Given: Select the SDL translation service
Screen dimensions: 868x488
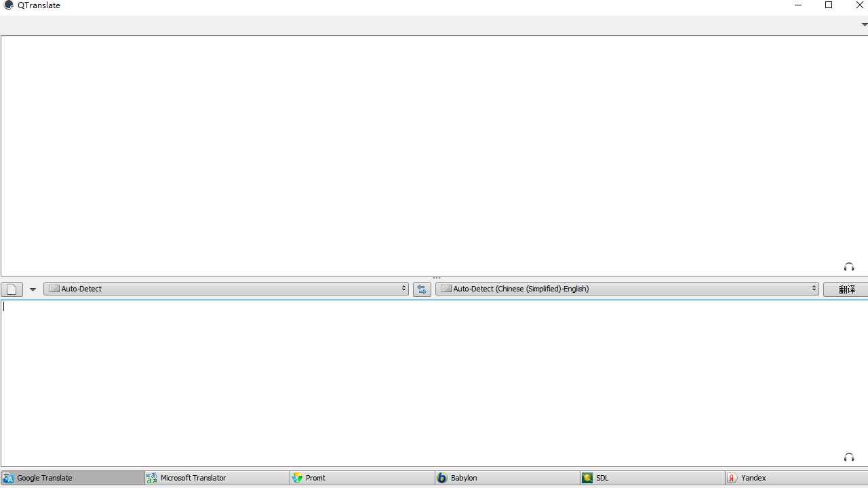Looking at the screenshot, I should click(x=652, y=478).
